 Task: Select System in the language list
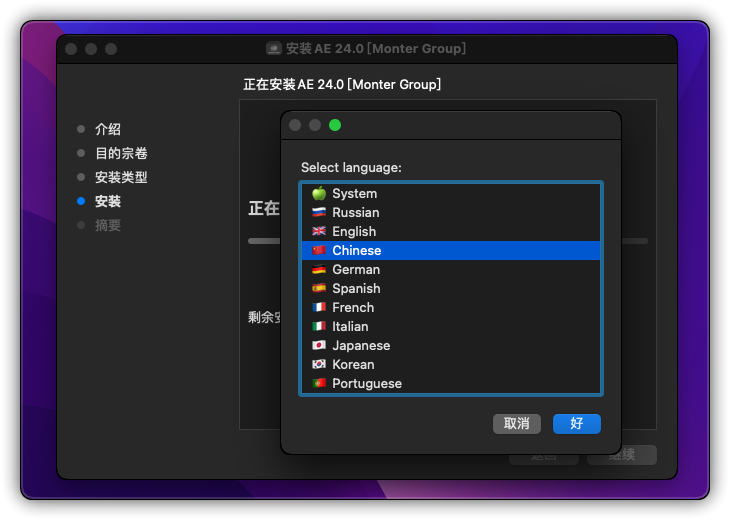point(451,193)
